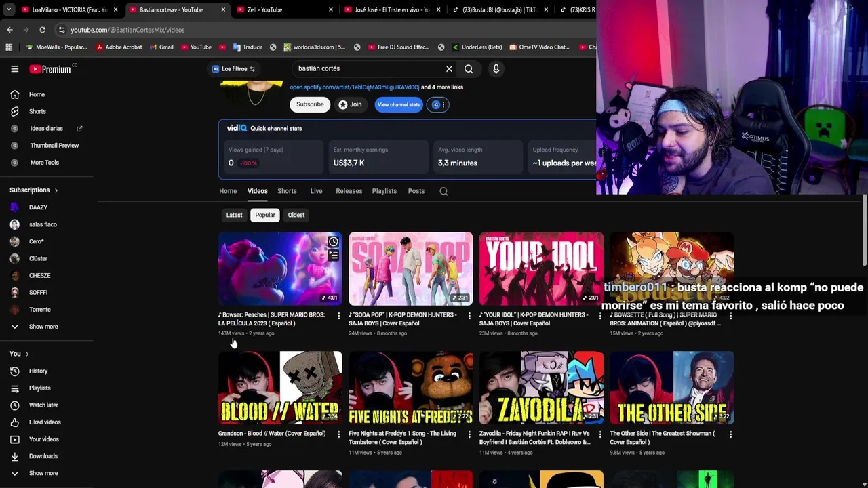Switch to Zell - YouTube tab

tap(285, 9)
